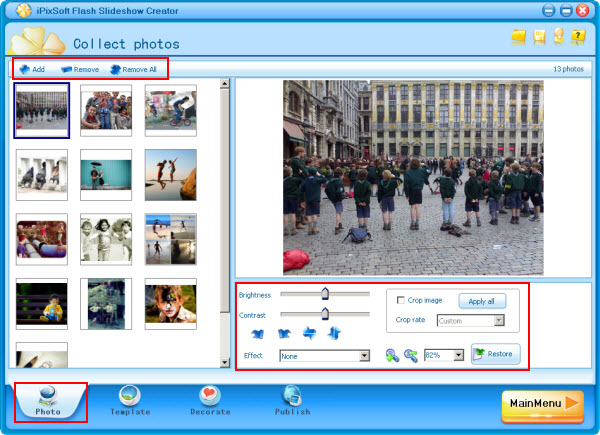Viewport: 600px width, 435px height.
Task: Expand the Crop rate dropdown
Action: (x=498, y=321)
